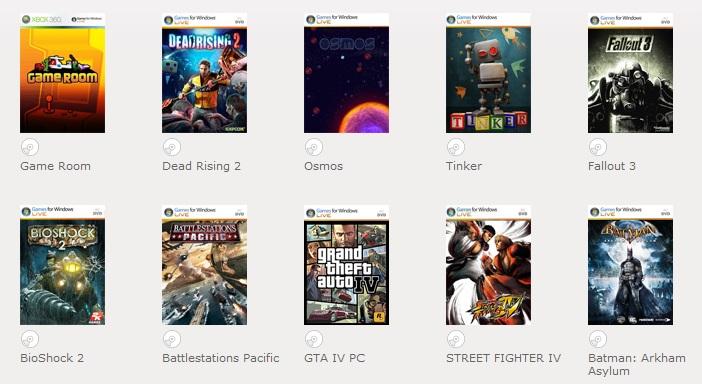This screenshot has height=384, width=702.
Task: Click the disc icon above Dead Rising 2 title
Action: (x=172, y=147)
